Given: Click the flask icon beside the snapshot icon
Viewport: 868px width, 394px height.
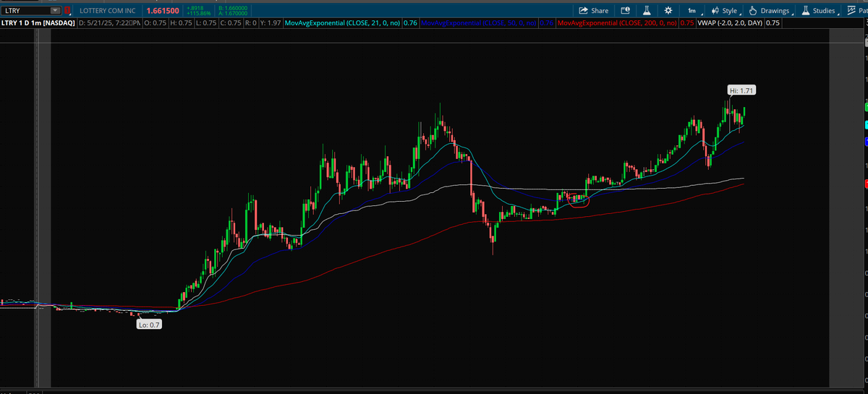Looking at the screenshot, I should tap(647, 11).
